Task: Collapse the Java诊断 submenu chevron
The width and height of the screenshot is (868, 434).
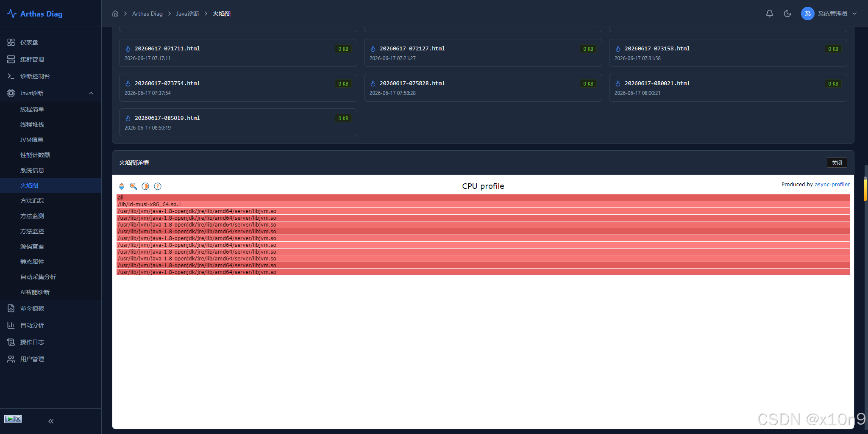Action: [91, 93]
